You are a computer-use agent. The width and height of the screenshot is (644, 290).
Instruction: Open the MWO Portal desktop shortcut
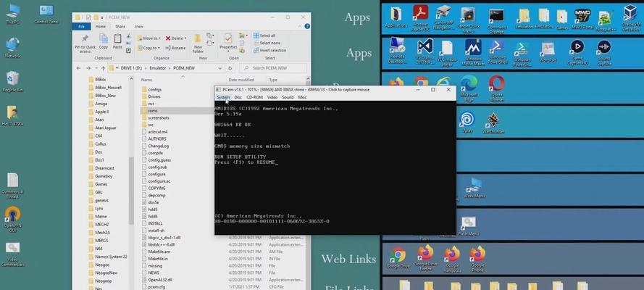(582, 19)
